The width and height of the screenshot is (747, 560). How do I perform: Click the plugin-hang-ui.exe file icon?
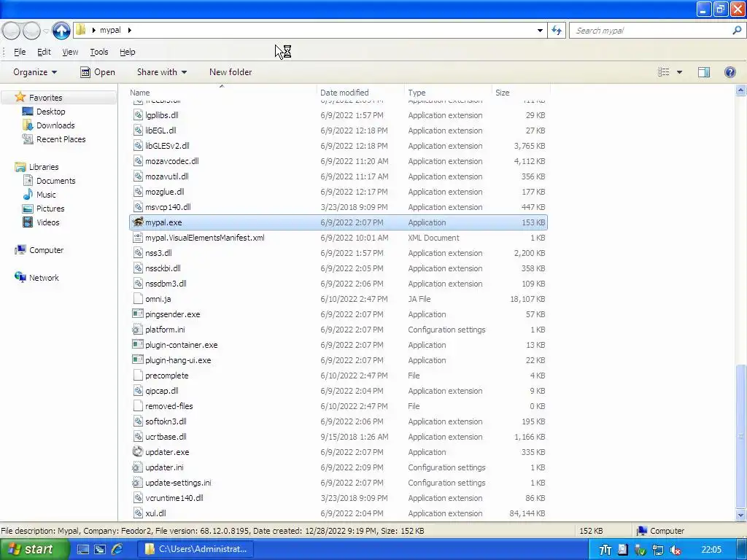coord(138,359)
